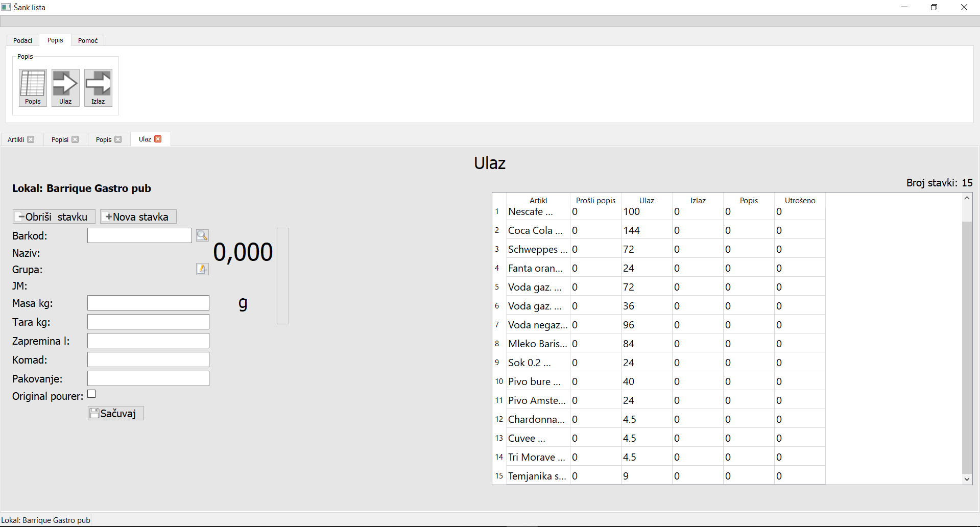Click the Nova stavka button
The image size is (980, 527).
[x=138, y=217]
